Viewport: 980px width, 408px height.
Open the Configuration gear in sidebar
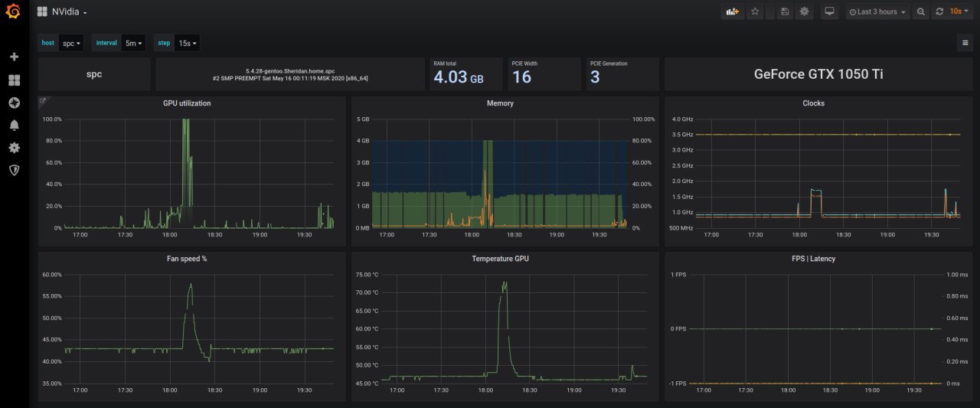click(14, 148)
